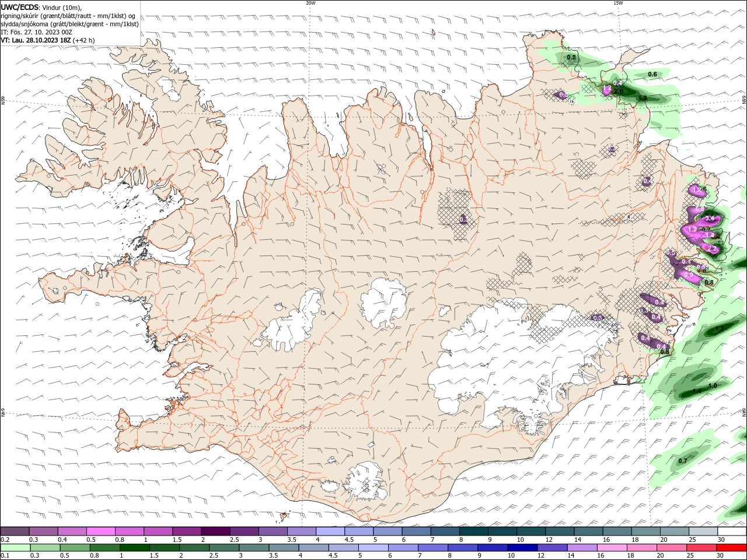Click the '0.1' label under rain legend
747x560 pixels.
(x=5, y=555)
